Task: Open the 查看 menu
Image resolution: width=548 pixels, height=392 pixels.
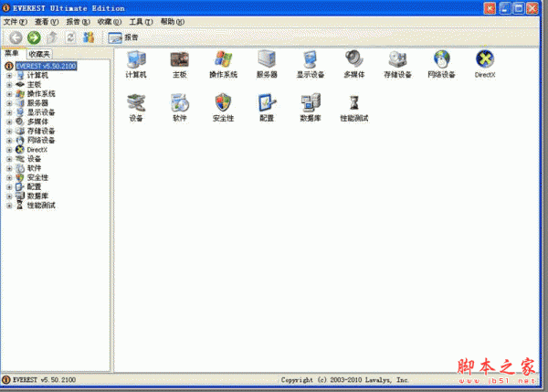Action: tap(47, 22)
